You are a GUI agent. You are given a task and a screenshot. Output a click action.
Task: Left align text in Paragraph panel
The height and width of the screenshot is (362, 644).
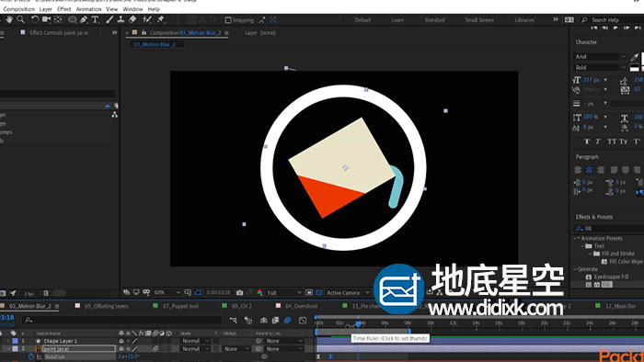coord(578,170)
